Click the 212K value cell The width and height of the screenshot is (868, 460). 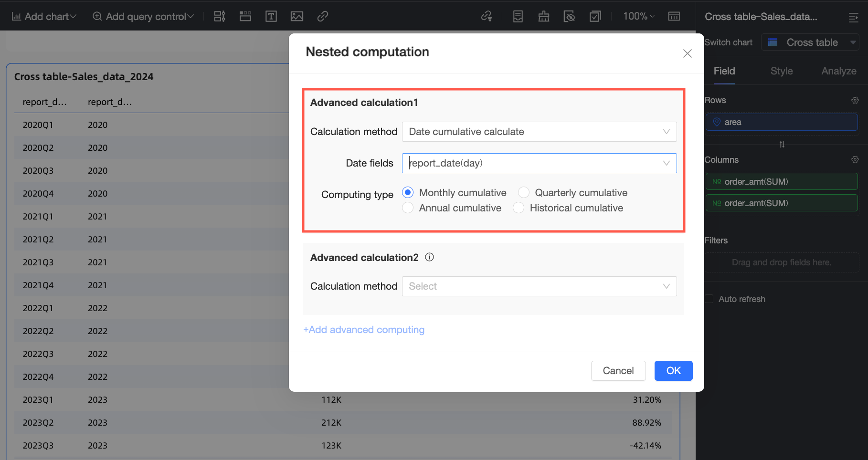click(331, 423)
